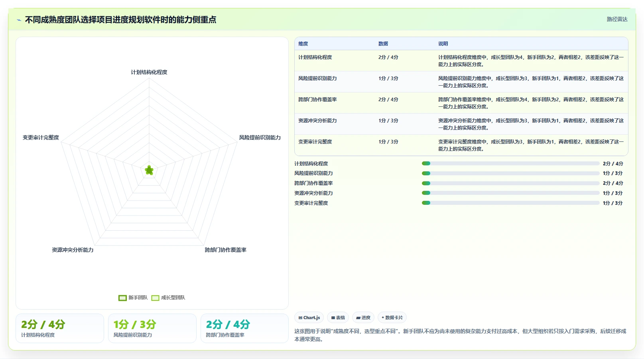This screenshot has width=644, height=359.
Task: Select the table row cell 跨部门协作覆盖率
Action: pos(317,100)
